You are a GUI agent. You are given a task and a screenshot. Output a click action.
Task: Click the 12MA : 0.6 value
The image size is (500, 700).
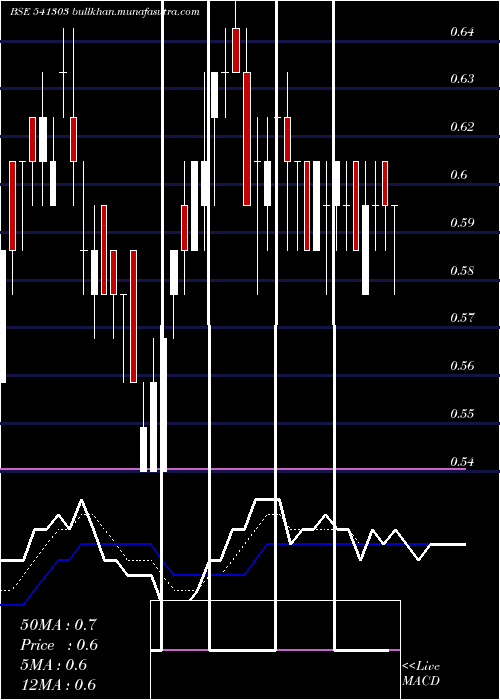pos(58,684)
